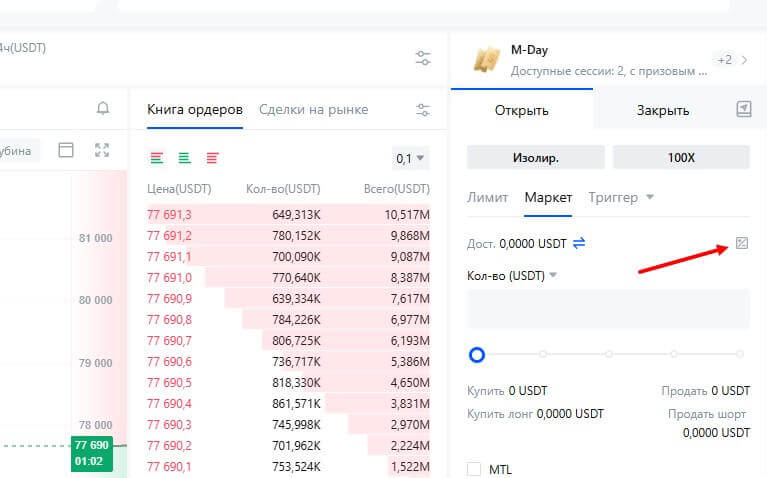Show only sell orders in order book
Screen dimensions: 767x478
pyautogui.click(x=212, y=158)
